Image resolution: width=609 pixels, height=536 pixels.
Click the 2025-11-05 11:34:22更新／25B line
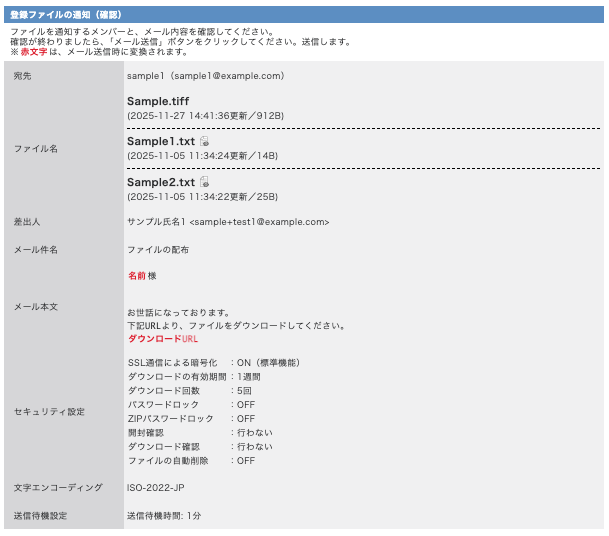tap(202, 197)
